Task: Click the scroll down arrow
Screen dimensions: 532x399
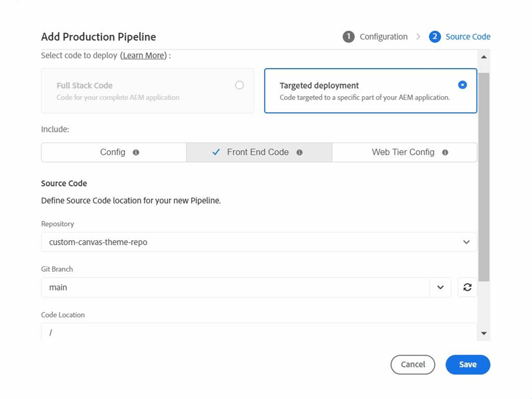Action: point(484,334)
